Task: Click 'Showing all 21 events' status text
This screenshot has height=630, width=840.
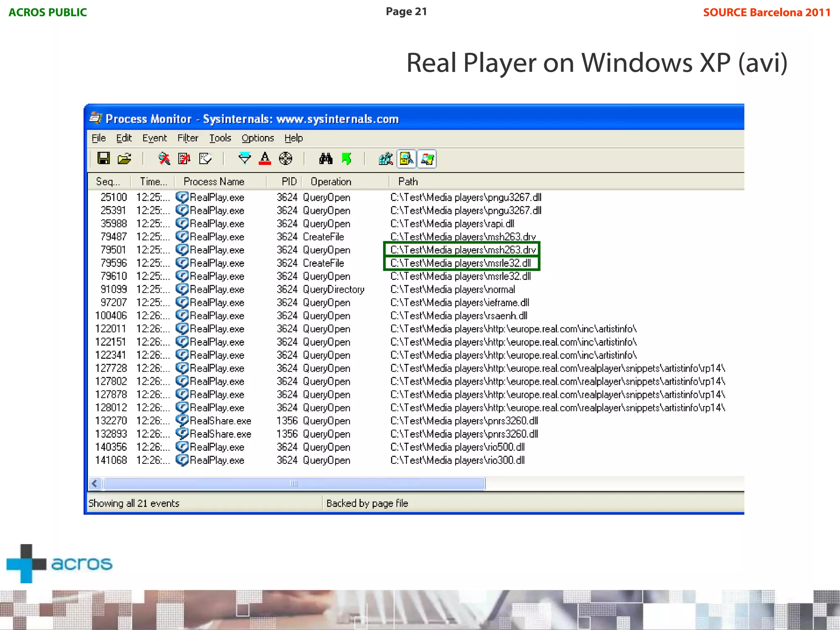Action: [134, 503]
